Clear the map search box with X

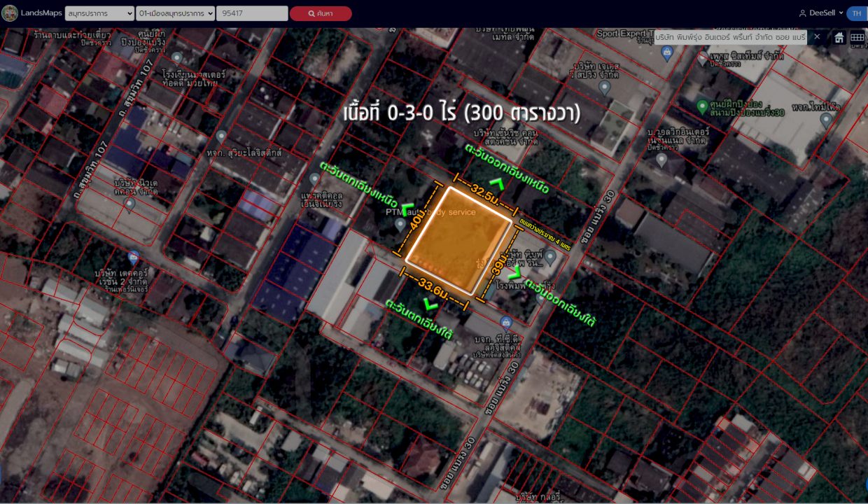click(816, 36)
